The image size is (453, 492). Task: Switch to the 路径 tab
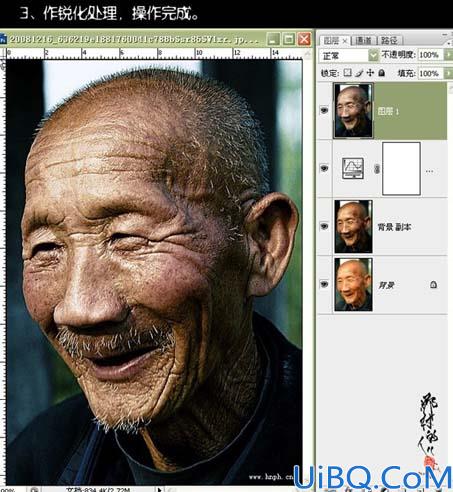pos(389,41)
